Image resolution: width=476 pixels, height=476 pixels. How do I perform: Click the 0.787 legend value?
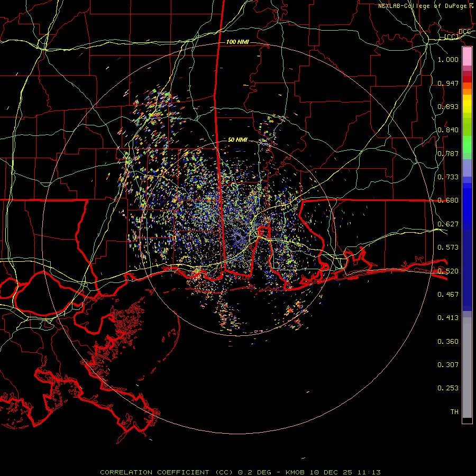(x=448, y=153)
